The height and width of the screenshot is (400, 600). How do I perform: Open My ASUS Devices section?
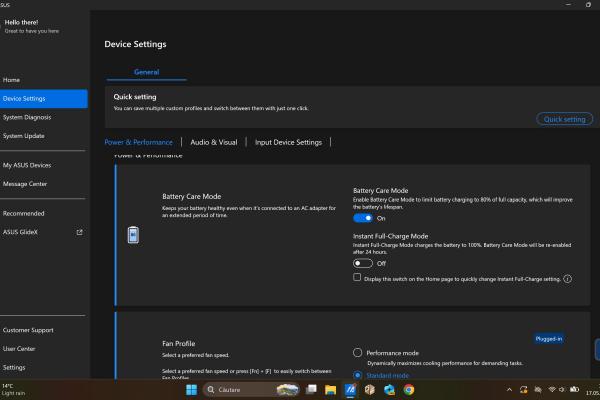click(27, 165)
